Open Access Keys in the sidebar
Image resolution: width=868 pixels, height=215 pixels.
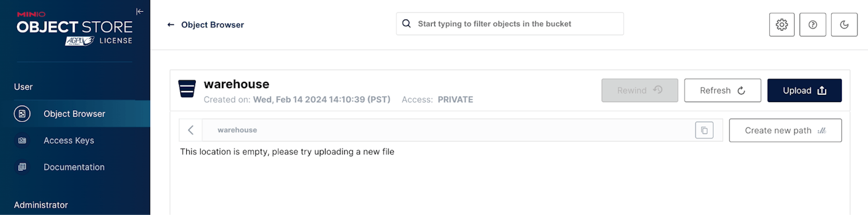(69, 140)
